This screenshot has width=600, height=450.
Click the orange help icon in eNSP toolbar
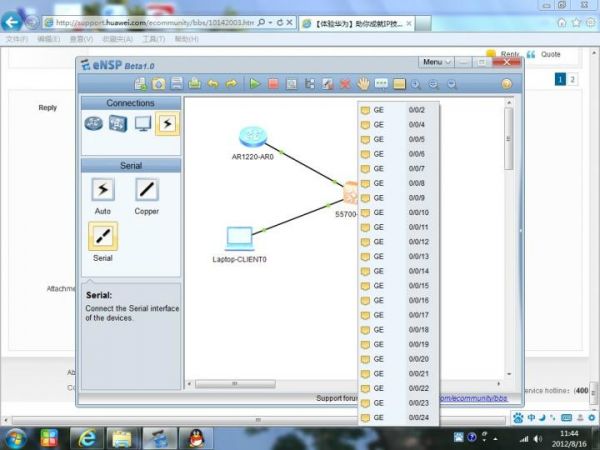[x=507, y=84]
